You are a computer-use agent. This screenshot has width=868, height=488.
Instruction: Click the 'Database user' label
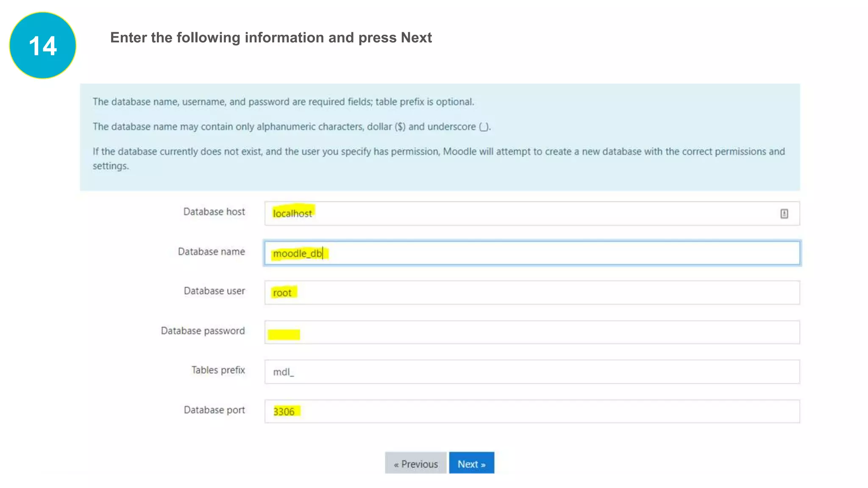[x=214, y=291]
